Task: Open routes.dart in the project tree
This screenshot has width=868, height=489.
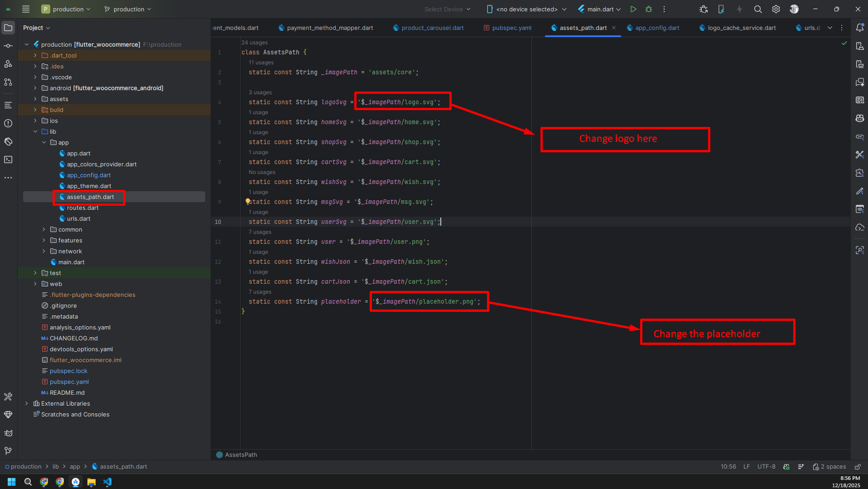Action: [x=82, y=208]
